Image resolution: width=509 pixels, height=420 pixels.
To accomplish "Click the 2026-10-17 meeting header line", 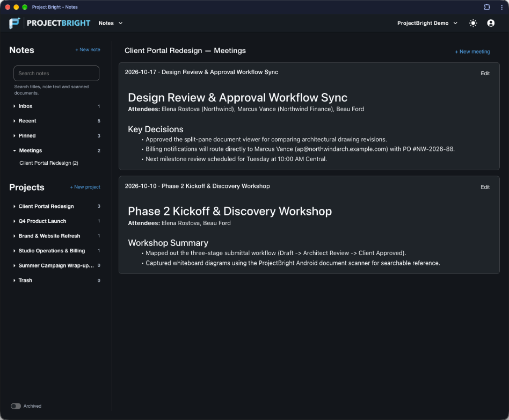I will pyautogui.click(x=201, y=72).
